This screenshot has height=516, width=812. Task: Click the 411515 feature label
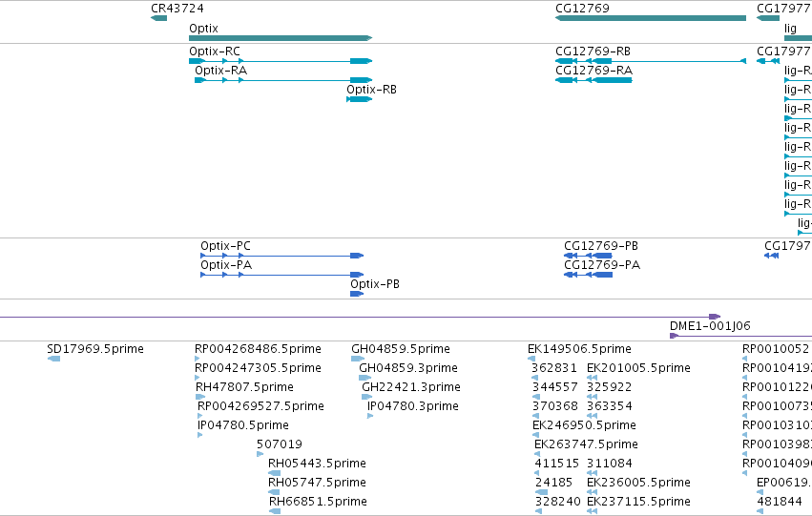point(556,464)
